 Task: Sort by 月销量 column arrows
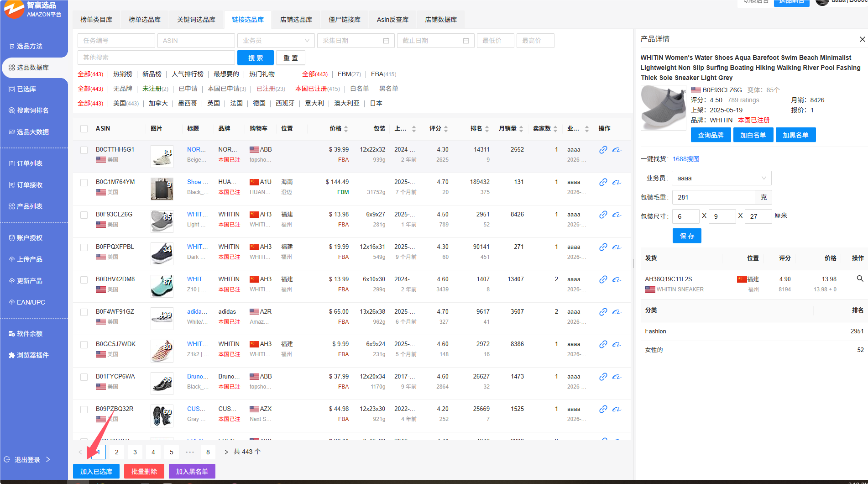521,129
